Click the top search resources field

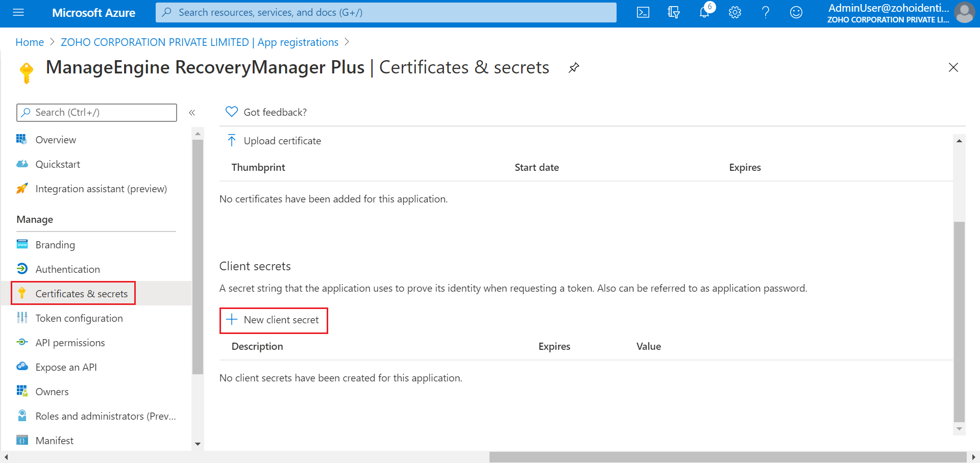pos(386,13)
